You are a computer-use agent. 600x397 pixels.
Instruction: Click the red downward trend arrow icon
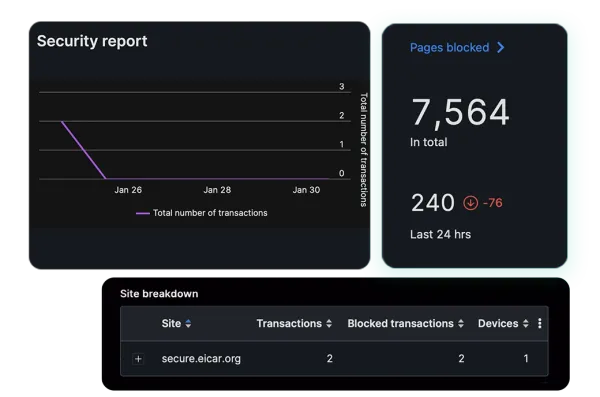pyautogui.click(x=470, y=203)
